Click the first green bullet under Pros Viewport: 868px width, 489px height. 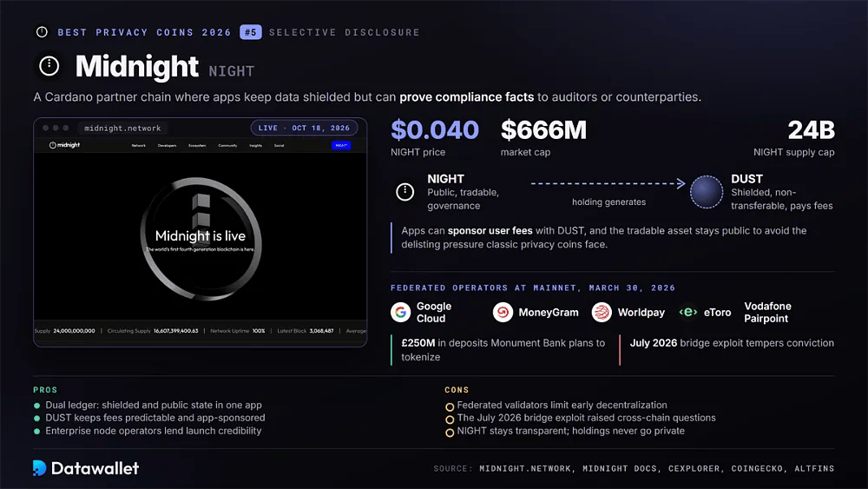click(x=37, y=406)
